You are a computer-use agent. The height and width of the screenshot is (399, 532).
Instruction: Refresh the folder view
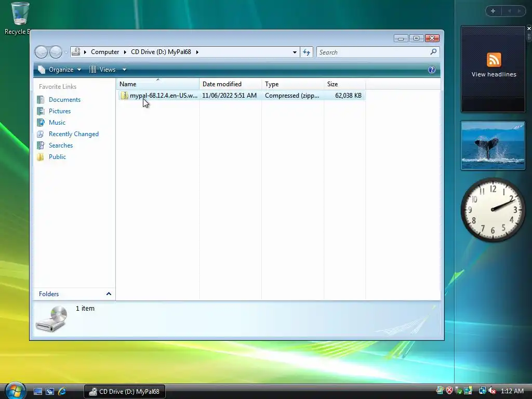coord(307,52)
